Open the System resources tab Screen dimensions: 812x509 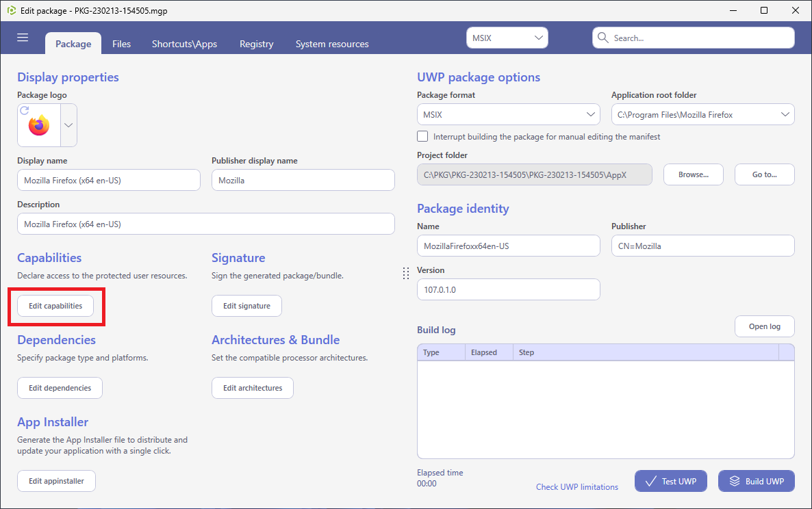(332, 44)
